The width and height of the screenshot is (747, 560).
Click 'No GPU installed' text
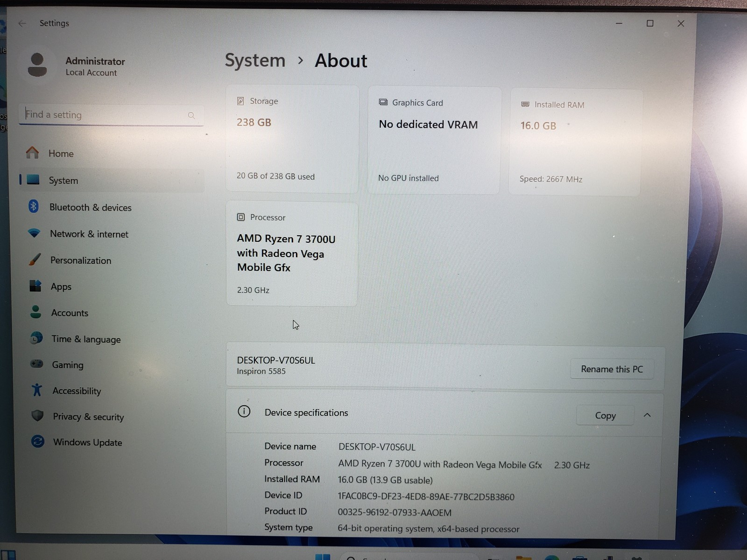click(x=409, y=178)
